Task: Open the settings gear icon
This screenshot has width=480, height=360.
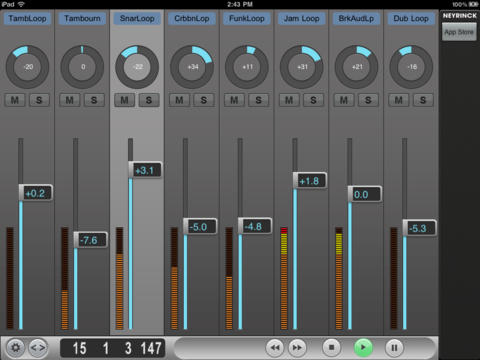Action: pos(15,348)
